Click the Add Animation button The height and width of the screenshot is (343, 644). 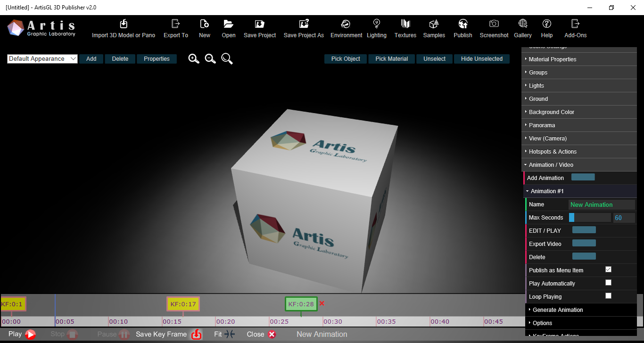click(x=583, y=177)
